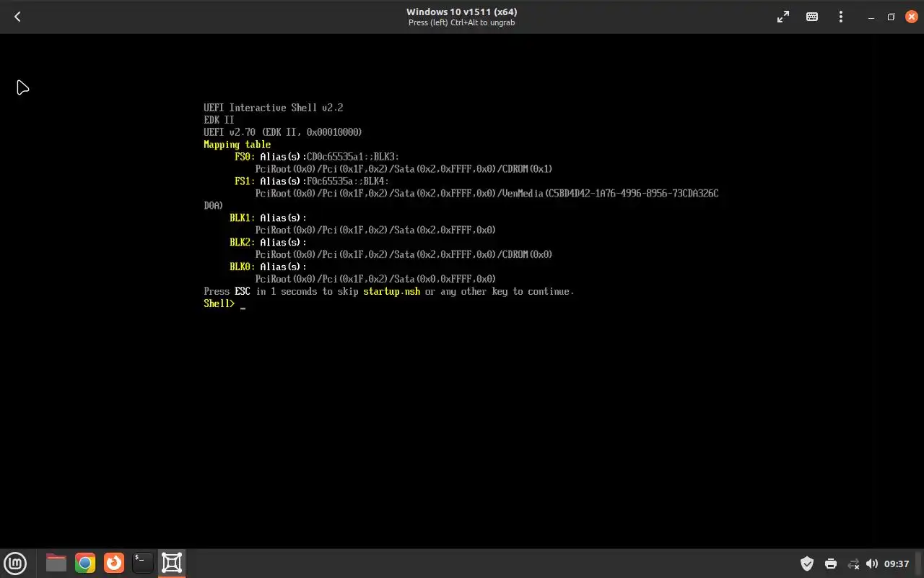The image size is (924, 578).
Task: Open the 09:37 clock calendar
Action: [x=897, y=564]
